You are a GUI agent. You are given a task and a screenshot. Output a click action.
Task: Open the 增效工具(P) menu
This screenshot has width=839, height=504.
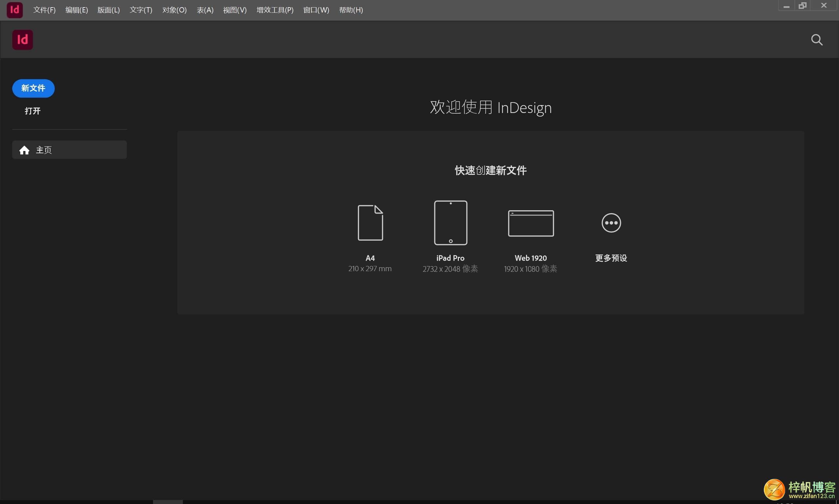(275, 10)
